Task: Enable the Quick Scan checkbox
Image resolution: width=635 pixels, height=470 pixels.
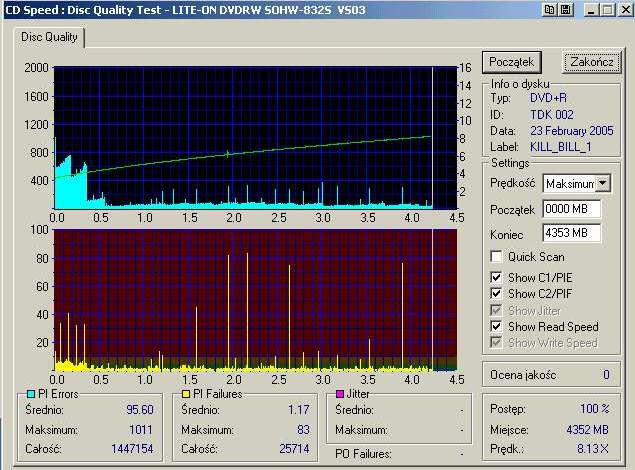Action: [496, 257]
